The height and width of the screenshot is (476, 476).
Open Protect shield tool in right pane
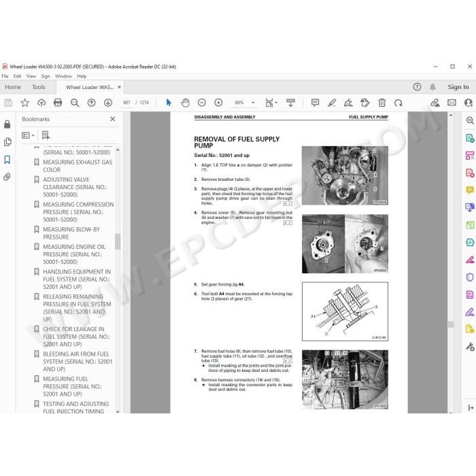click(x=470, y=277)
